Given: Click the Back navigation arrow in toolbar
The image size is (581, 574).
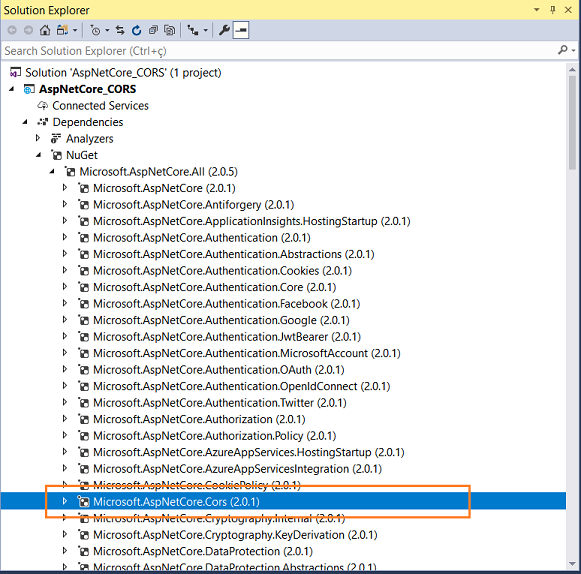Looking at the screenshot, I should (x=12, y=30).
